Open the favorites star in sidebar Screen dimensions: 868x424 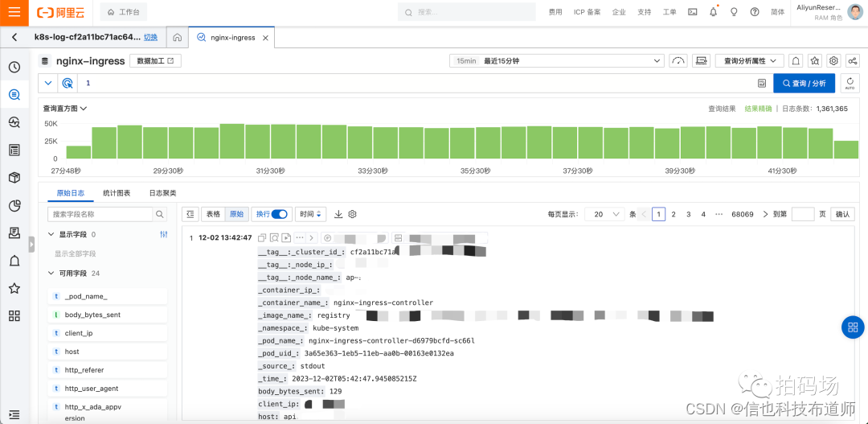(x=14, y=288)
